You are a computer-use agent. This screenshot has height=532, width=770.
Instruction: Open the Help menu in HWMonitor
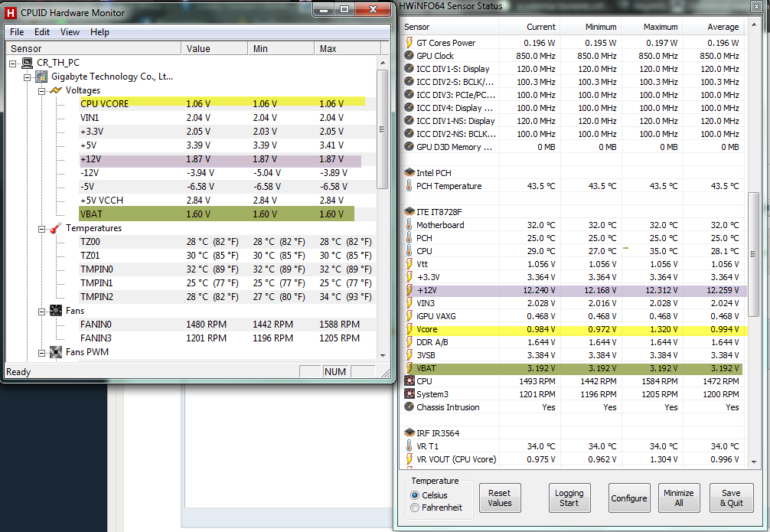point(100,32)
